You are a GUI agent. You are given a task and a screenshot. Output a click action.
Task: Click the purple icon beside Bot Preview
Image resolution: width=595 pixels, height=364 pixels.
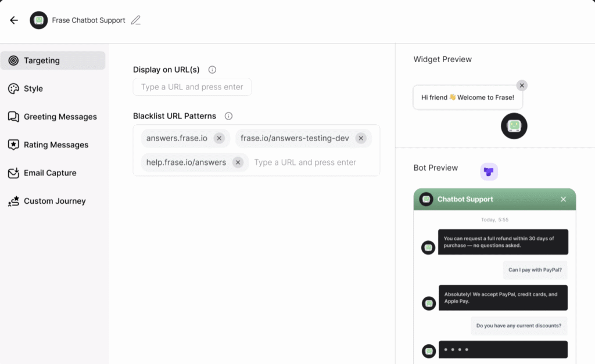(489, 172)
